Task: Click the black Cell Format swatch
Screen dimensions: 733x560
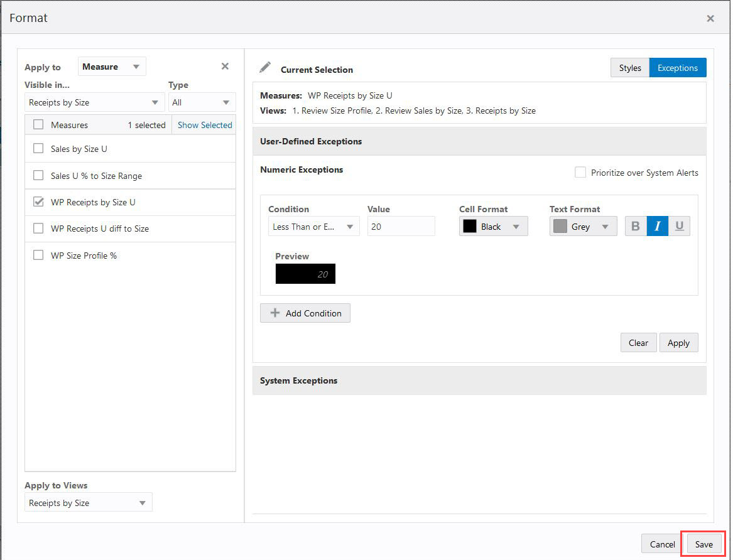Action: click(469, 226)
